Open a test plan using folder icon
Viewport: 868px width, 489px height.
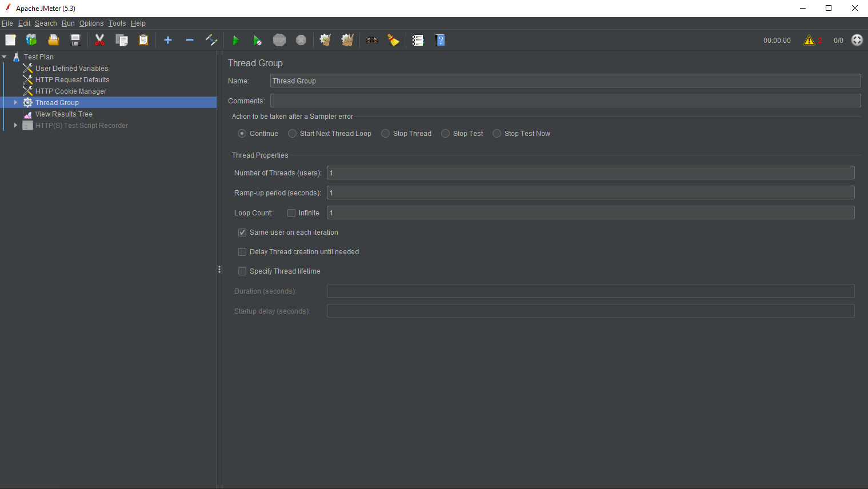click(x=53, y=40)
